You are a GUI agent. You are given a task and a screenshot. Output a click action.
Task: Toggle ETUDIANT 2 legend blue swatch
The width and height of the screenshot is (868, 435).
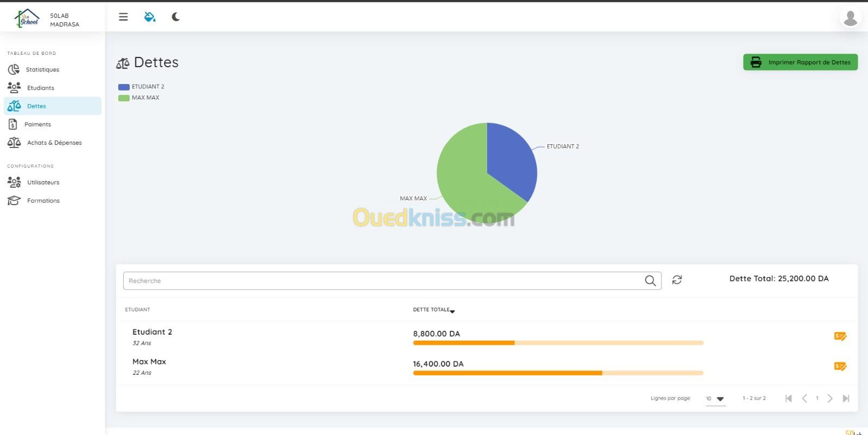(124, 87)
